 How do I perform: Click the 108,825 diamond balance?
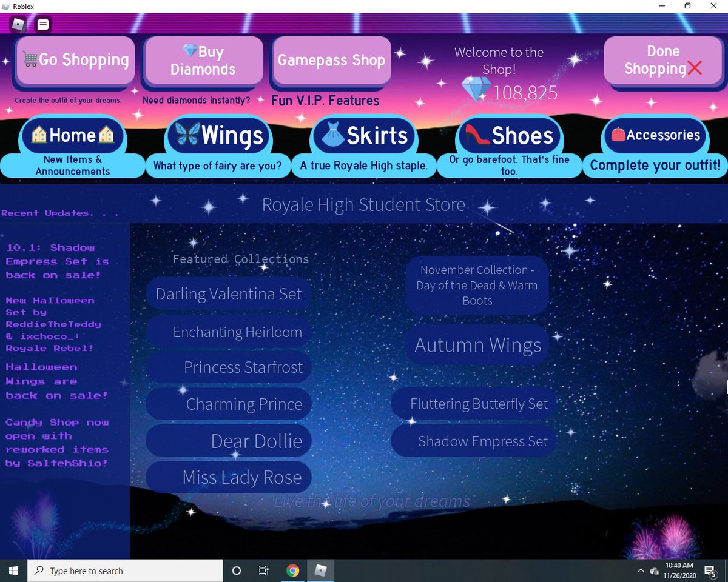(525, 93)
